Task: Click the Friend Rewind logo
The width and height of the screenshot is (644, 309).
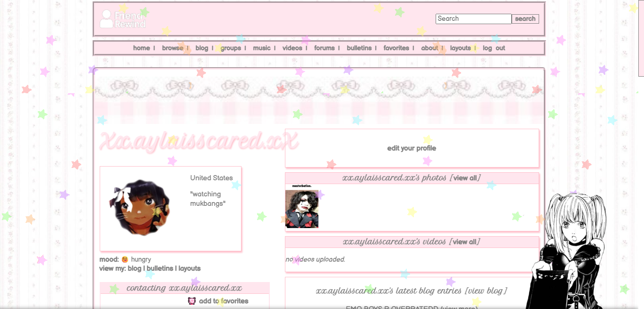Action: [123, 19]
